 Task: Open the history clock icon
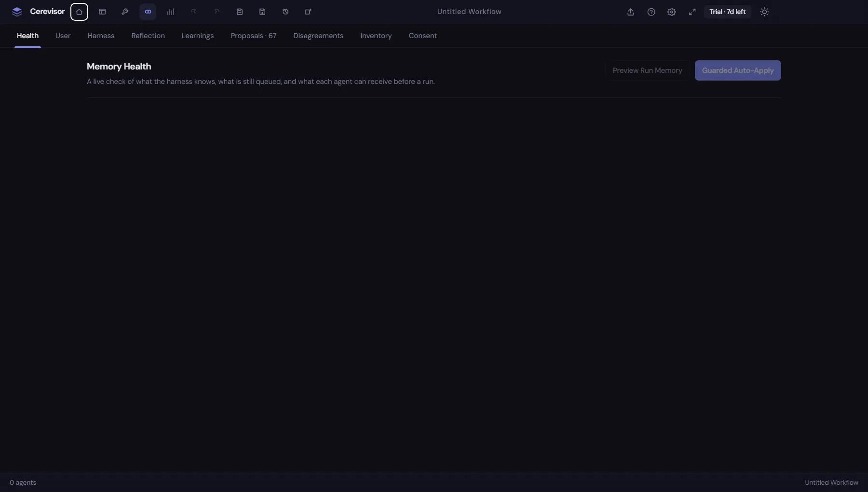pos(285,12)
